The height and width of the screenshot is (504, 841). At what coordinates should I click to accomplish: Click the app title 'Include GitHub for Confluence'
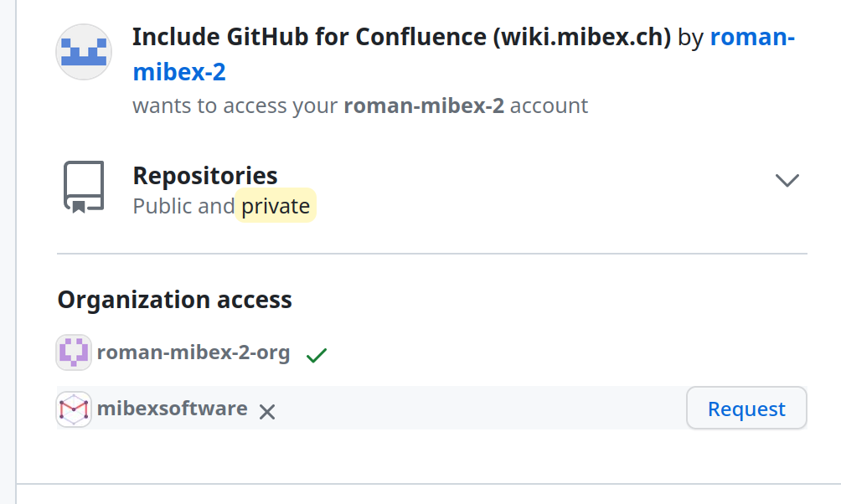click(310, 38)
